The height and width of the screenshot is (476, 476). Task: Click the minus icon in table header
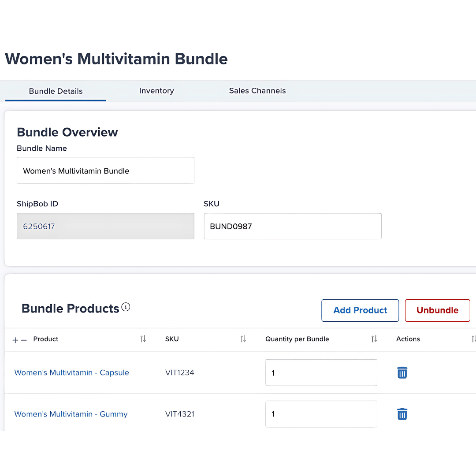point(24,340)
